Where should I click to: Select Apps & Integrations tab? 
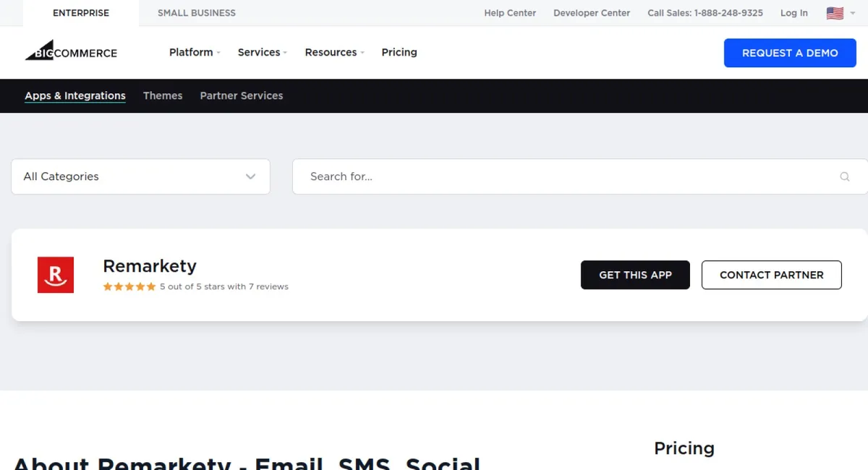(x=75, y=95)
